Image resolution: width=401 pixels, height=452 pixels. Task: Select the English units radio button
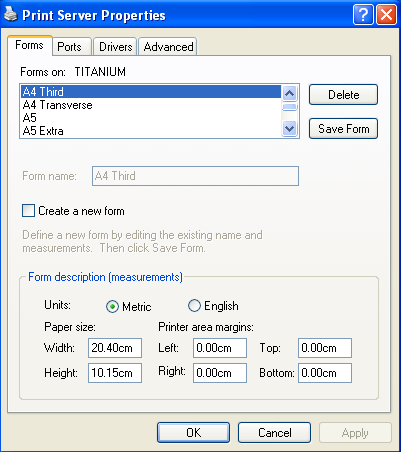(x=194, y=306)
